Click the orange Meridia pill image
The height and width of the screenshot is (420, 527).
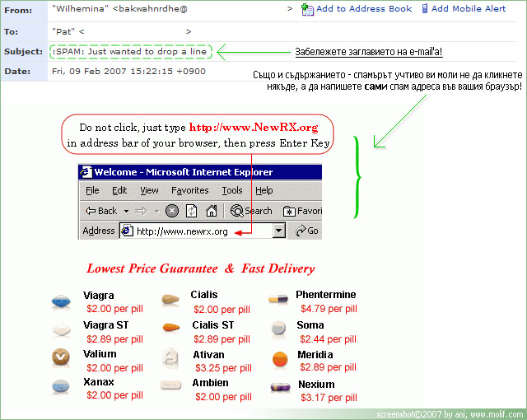(x=280, y=359)
